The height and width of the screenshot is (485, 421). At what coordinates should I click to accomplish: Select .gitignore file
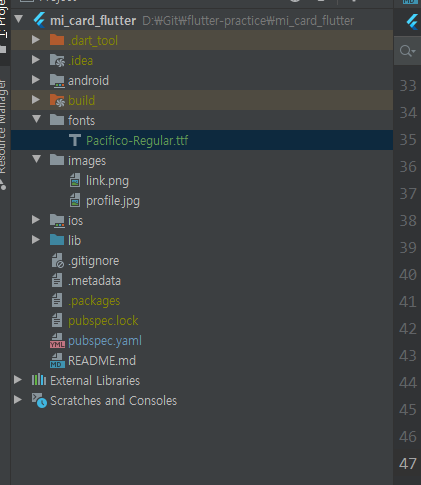(93, 261)
